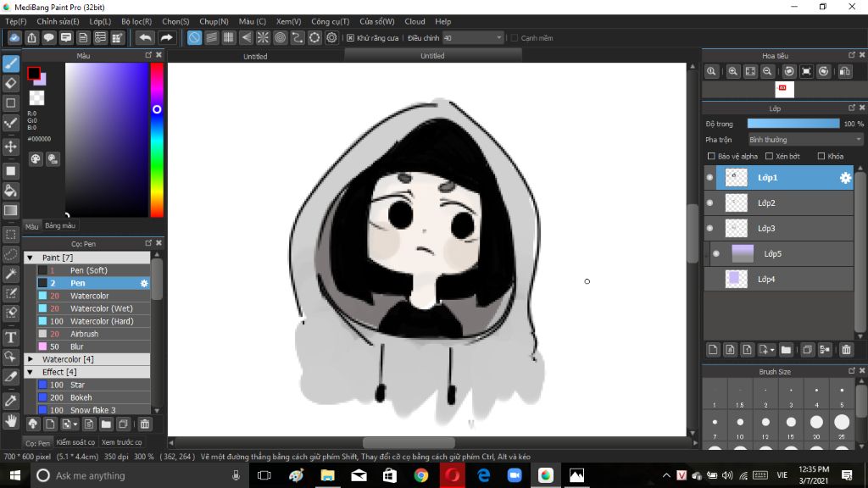868x488 pixels.
Task: Collapse the Paint [7] brush group
Action: click(31, 258)
